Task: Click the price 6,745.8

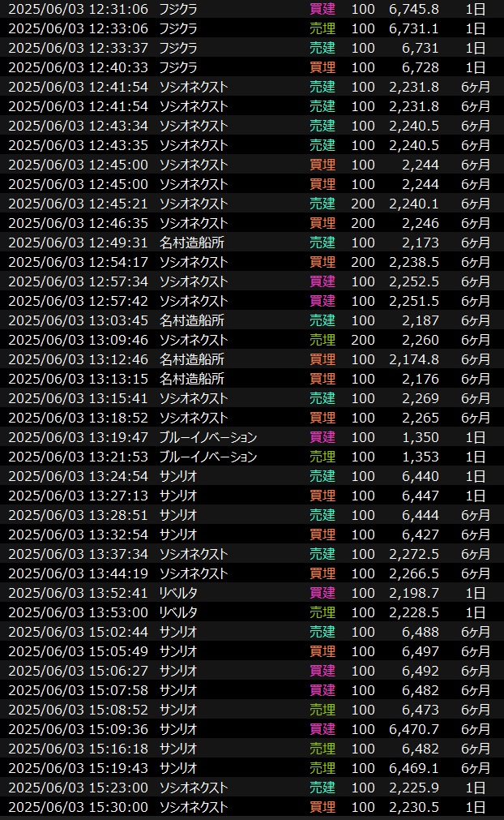Action: click(x=413, y=9)
